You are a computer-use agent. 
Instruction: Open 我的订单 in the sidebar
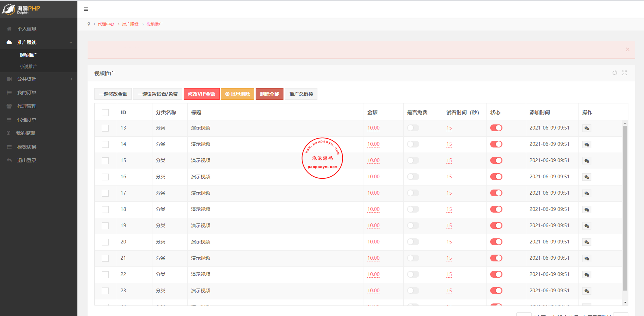[27, 93]
